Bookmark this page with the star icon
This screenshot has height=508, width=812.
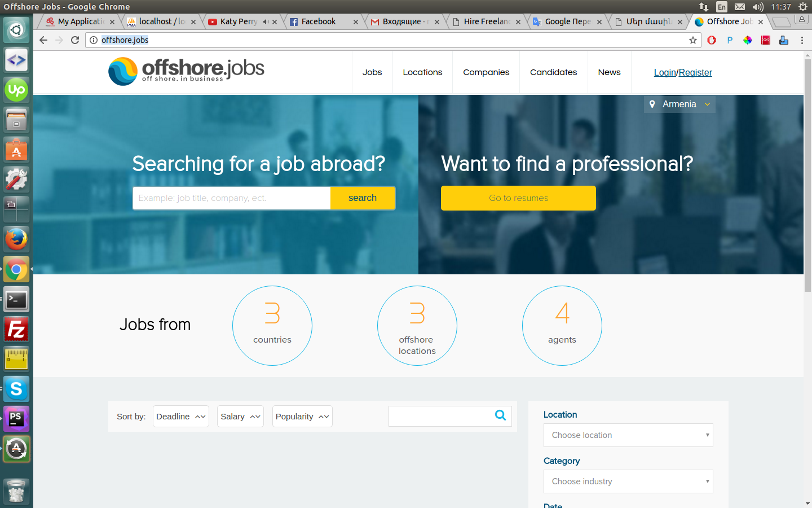pyautogui.click(x=693, y=40)
